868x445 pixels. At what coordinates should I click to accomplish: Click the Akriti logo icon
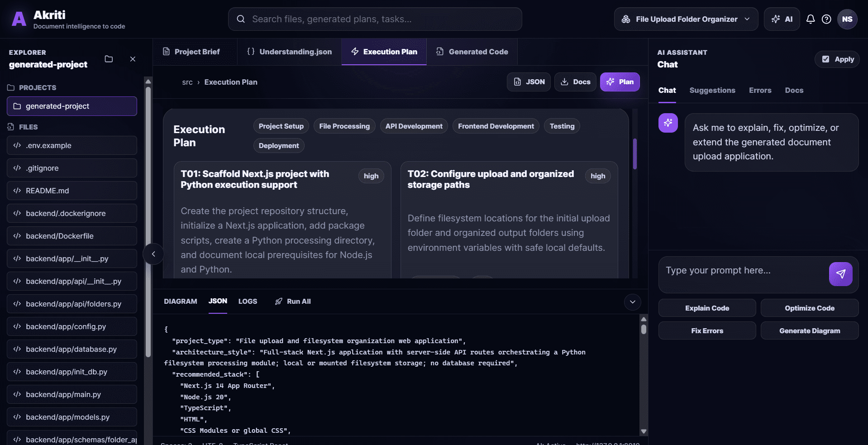click(19, 19)
